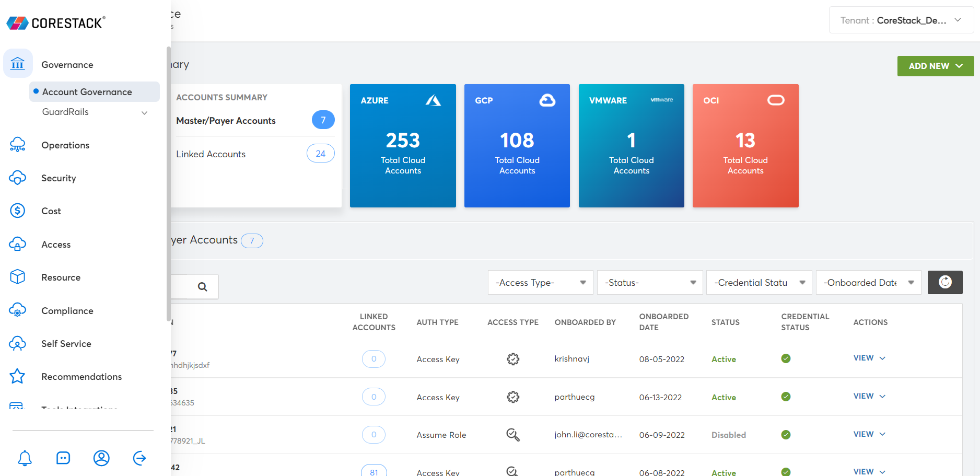This screenshot has height=476, width=980.
Task: Click credential status check icon in krishnavj row
Action: (x=786, y=358)
